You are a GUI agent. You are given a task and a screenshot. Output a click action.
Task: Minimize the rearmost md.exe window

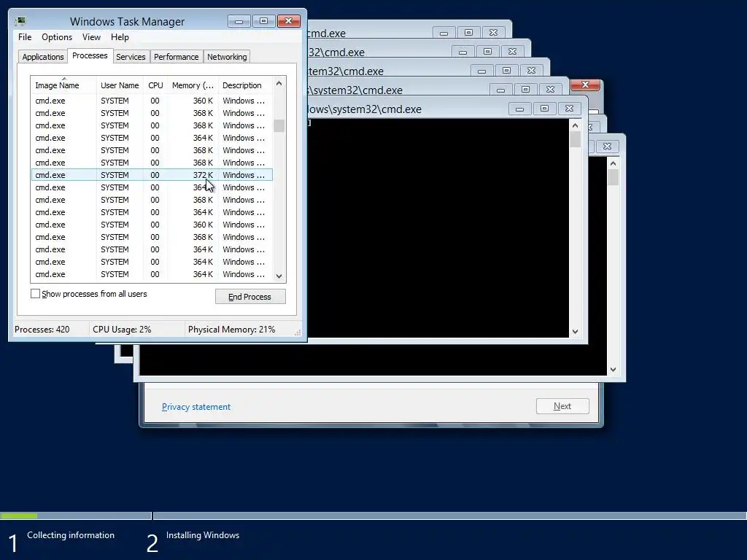click(444, 33)
